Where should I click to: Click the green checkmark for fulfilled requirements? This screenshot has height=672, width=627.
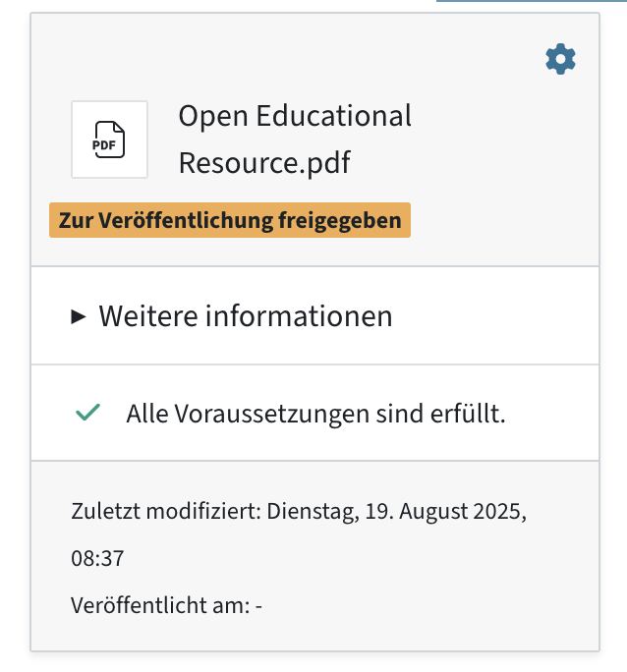coord(87,413)
